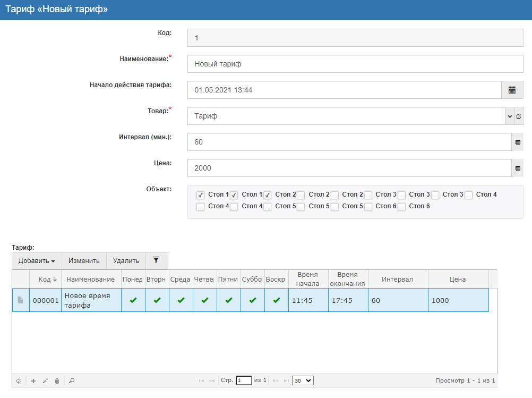Open the calendar picker for tariff start date

click(x=512, y=90)
